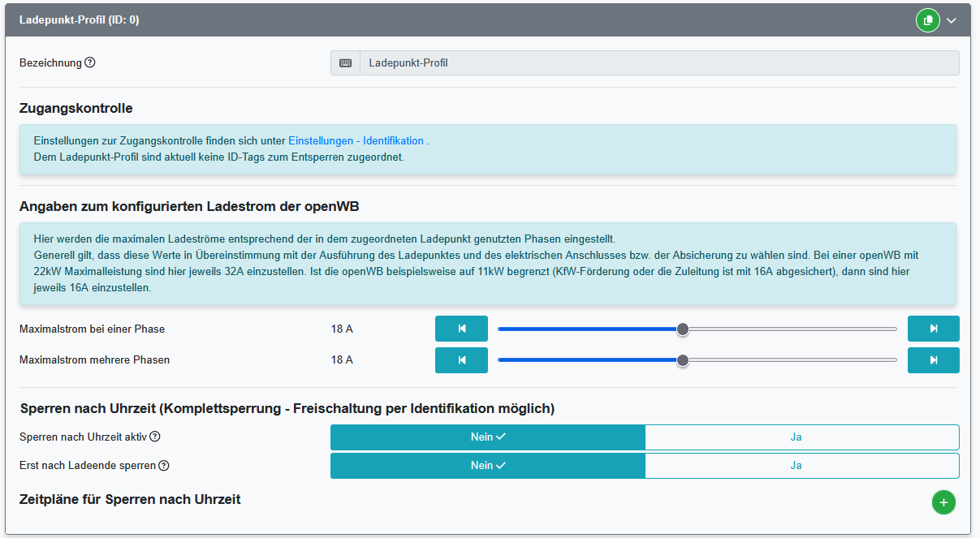980x538 pixels.
Task: Decrease multi-phase Maximalstrom with left arrow
Action: click(x=461, y=359)
